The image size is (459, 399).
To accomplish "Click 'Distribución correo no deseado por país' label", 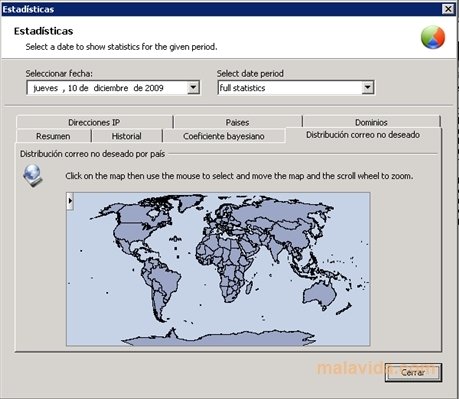I will [x=92, y=154].
